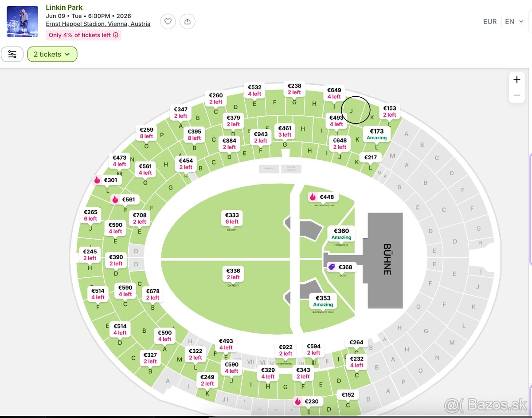The image size is (532, 418).
Task: Click the share event icon
Action: [x=188, y=21]
